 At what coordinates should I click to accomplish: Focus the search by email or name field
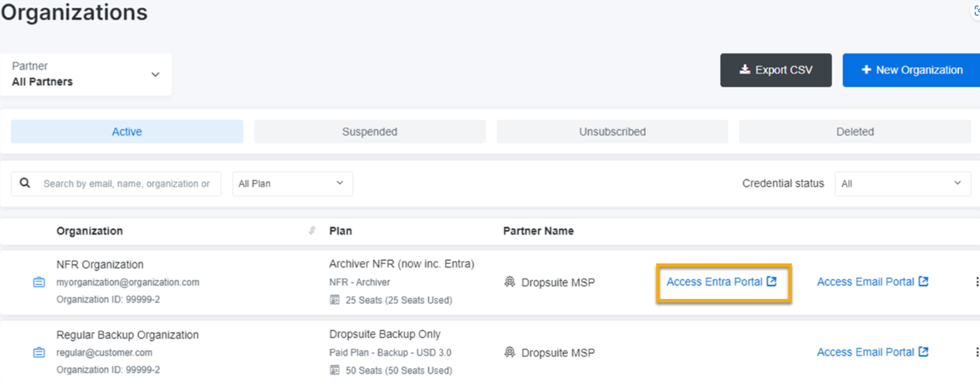pos(127,183)
